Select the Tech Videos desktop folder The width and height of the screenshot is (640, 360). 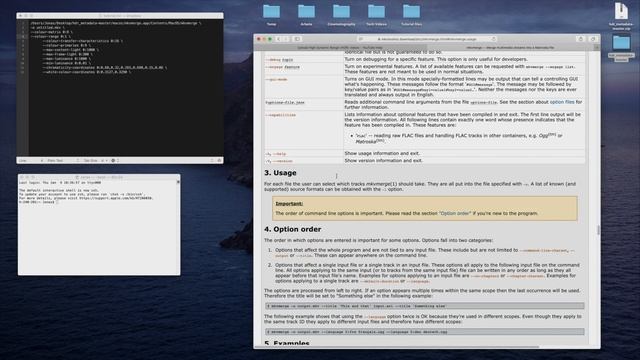376,15
